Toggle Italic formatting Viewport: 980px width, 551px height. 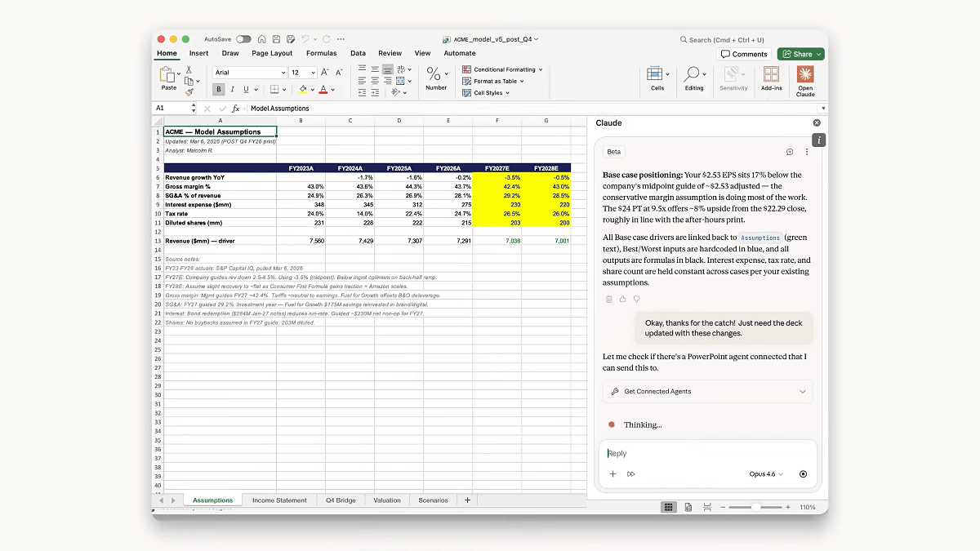(x=232, y=89)
